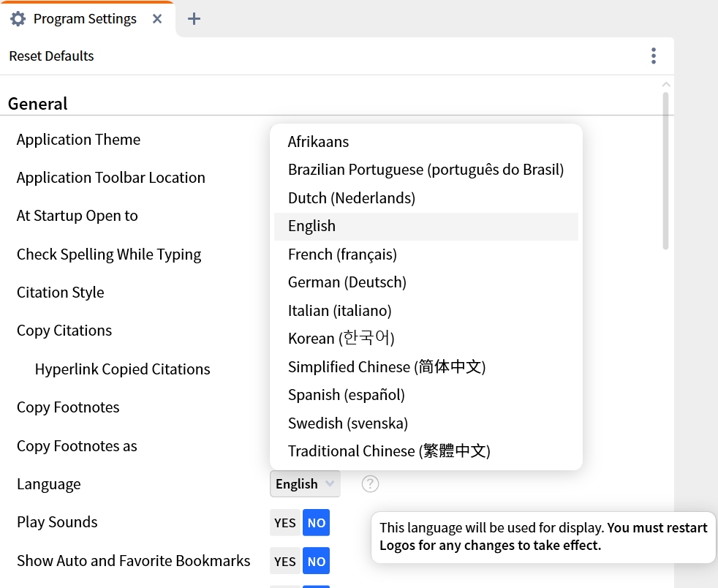718x588 pixels.
Task: Set Show Auto and Favorite Bookmarks to NO
Action: [x=316, y=561]
